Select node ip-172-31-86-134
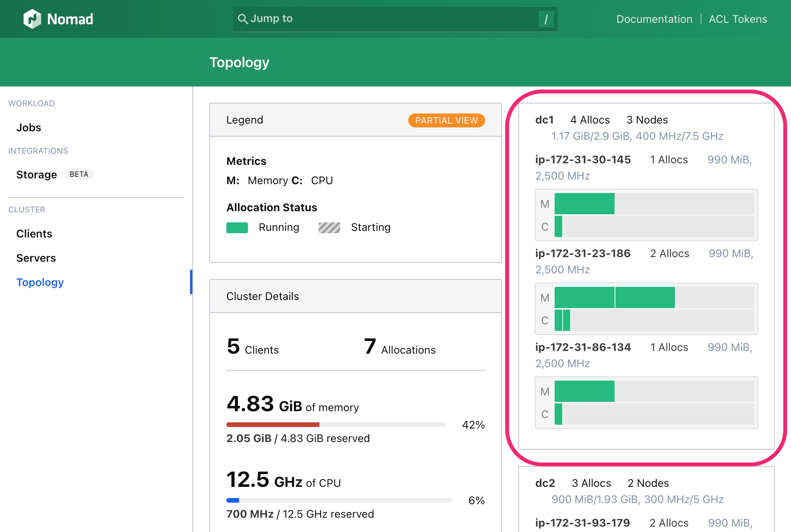The width and height of the screenshot is (791, 532). click(583, 347)
